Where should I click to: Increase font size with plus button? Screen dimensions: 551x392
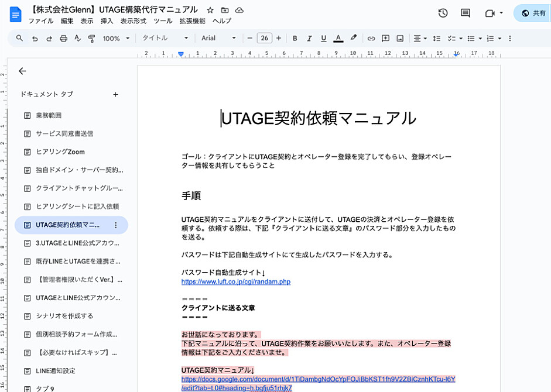[x=279, y=38]
